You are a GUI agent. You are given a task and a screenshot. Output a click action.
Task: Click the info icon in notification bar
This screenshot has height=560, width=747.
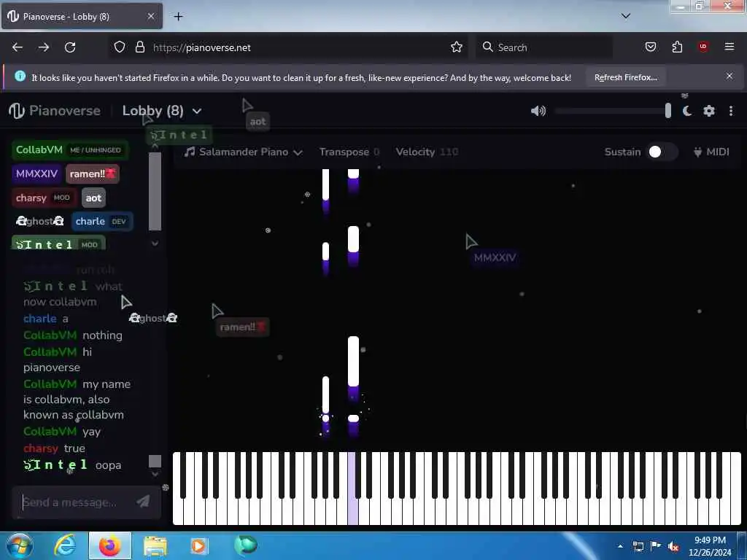[20, 76]
